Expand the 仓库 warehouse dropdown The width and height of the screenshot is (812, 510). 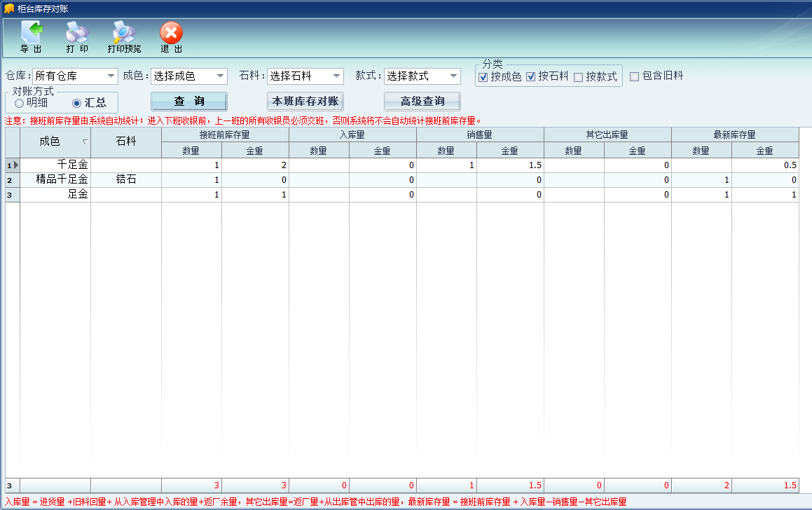[111, 76]
